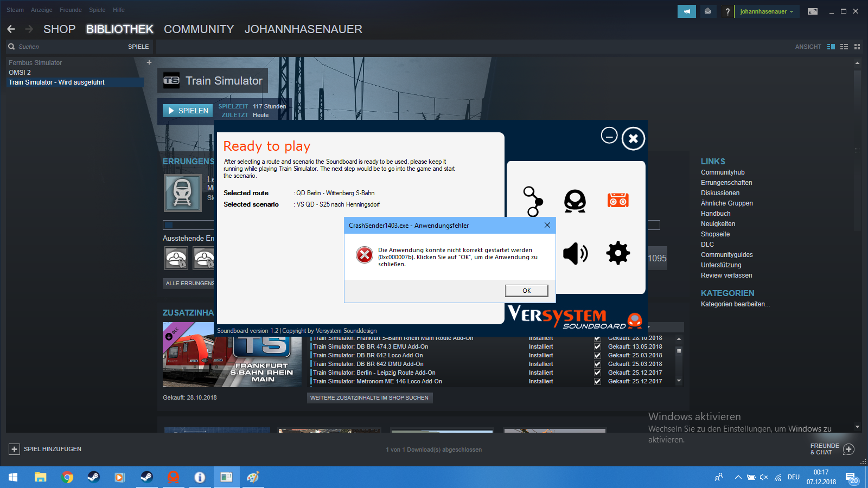The width and height of the screenshot is (868, 488).
Task: Open Steam announcements megaphone icon
Action: click(x=687, y=11)
